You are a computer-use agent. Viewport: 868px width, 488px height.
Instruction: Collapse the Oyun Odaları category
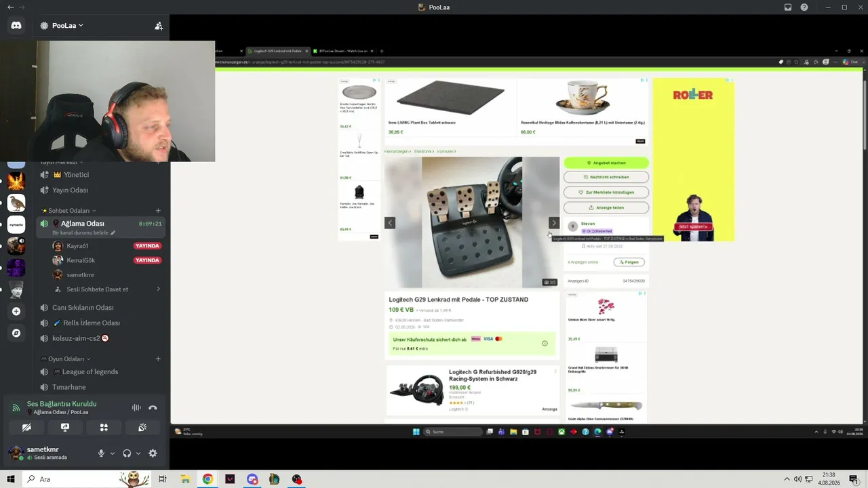(66, 359)
